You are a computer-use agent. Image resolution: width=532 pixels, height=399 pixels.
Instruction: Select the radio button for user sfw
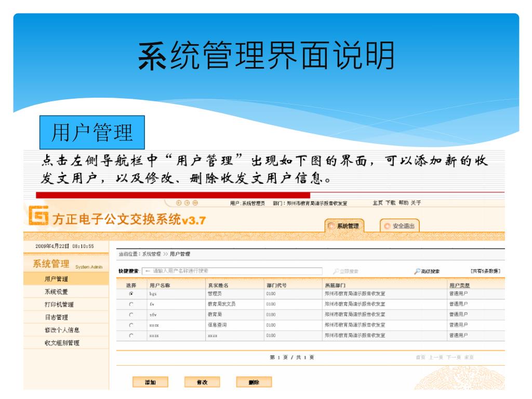coord(131,315)
